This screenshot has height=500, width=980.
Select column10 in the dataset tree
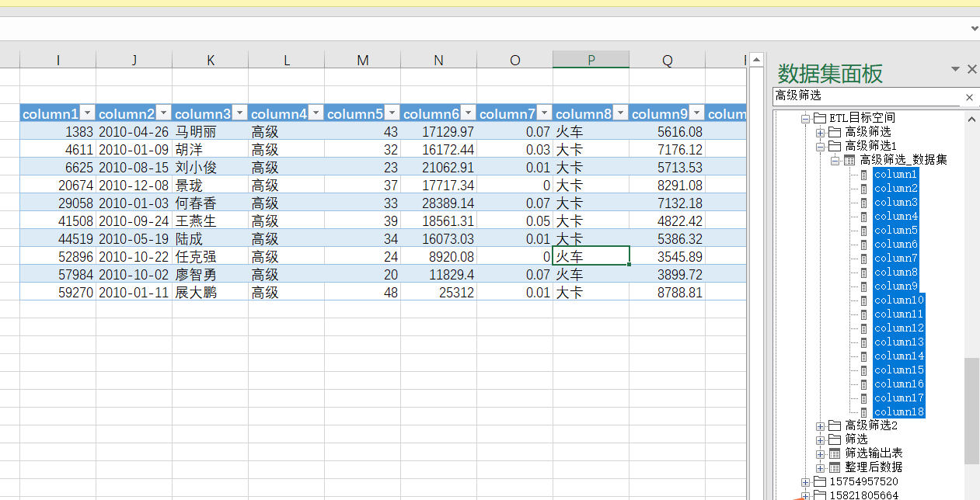898,300
